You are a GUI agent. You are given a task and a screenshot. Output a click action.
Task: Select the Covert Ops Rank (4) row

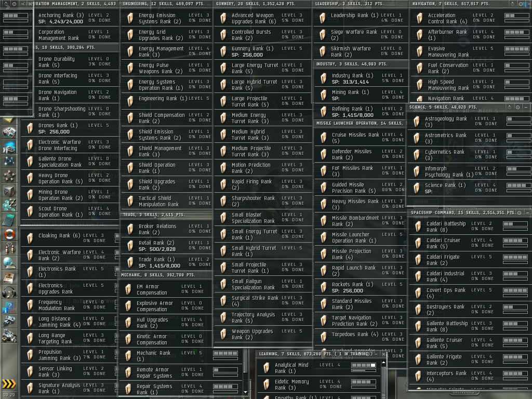click(x=470, y=293)
